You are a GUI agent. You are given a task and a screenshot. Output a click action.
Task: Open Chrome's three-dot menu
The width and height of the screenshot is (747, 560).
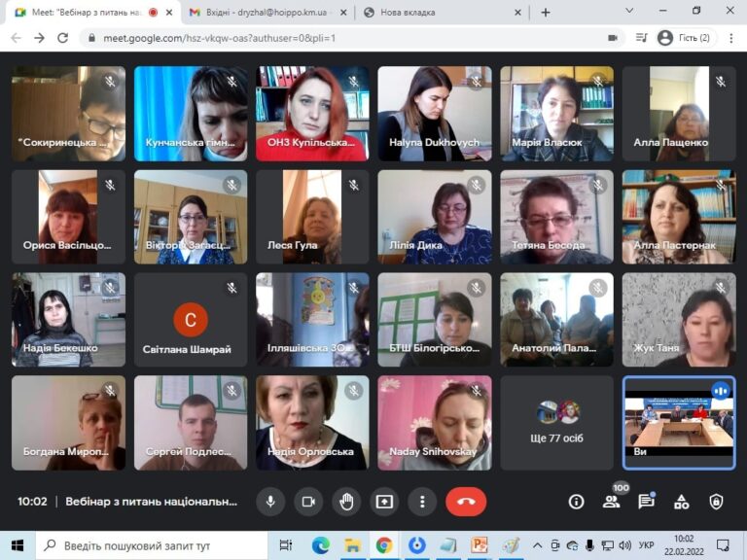point(730,38)
